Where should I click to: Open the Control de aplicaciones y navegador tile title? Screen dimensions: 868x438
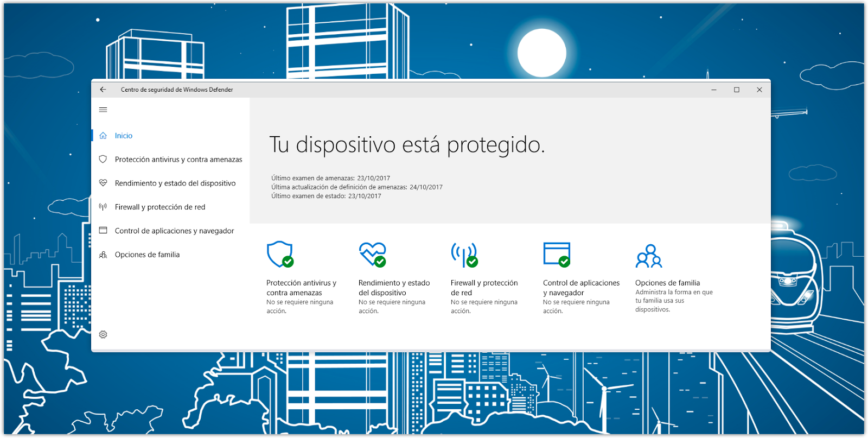tap(582, 288)
